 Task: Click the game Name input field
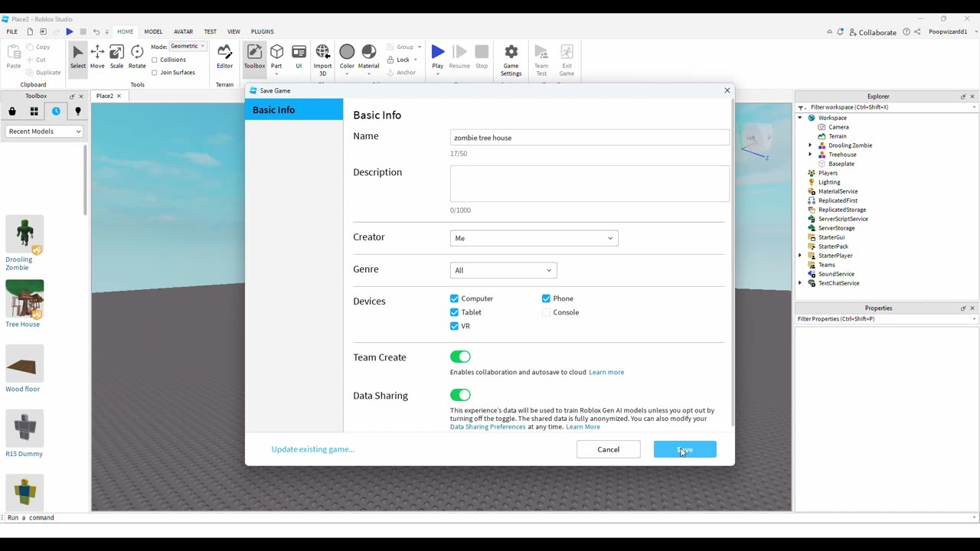590,138
